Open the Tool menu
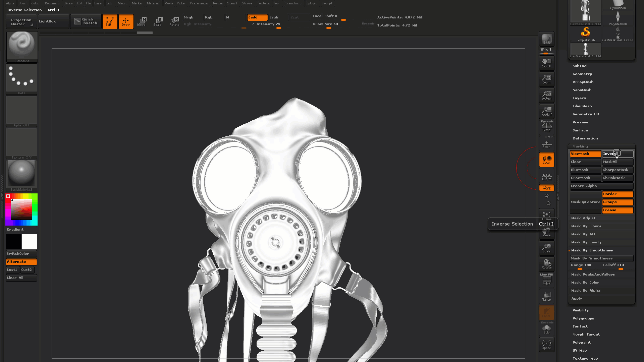Screen dimensions: 644x362 click(276, 3)
